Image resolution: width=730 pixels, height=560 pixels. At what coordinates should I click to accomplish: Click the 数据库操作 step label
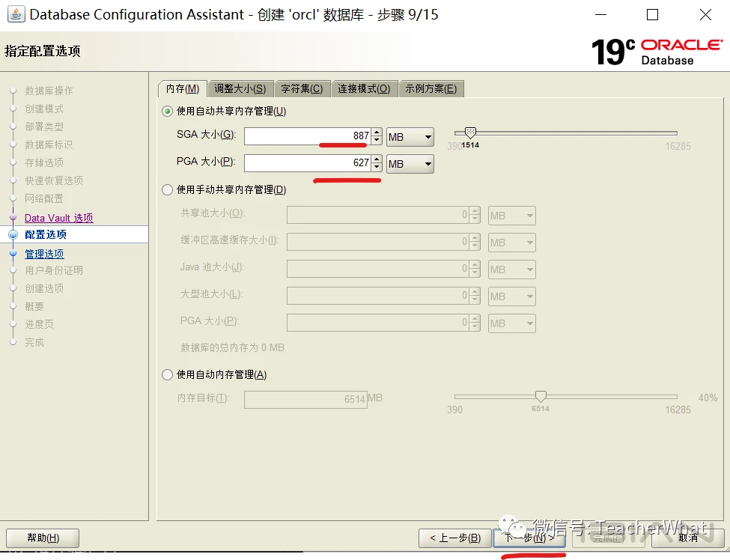(x=49, y=91)
